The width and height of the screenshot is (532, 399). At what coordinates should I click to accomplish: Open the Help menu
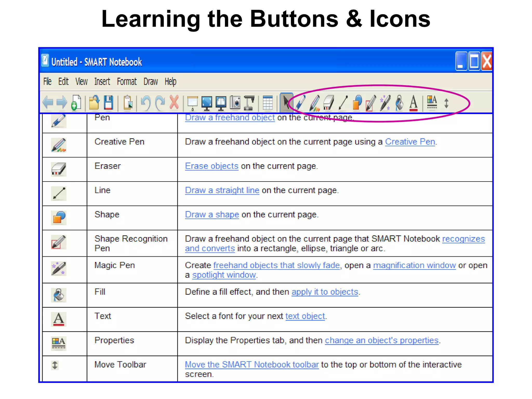tap(170, 82)
